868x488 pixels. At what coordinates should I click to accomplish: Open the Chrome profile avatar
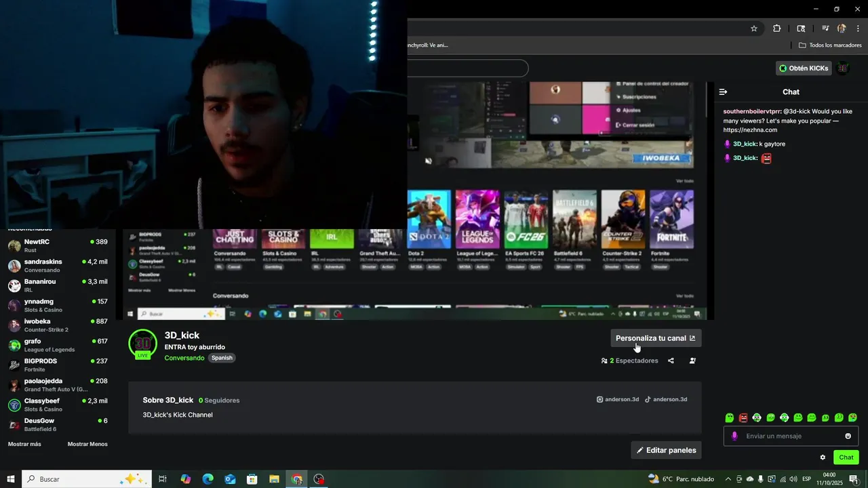point(842,28)
